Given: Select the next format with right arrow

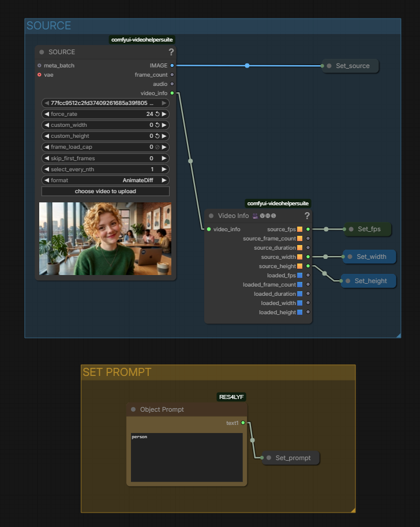Looking at the screenshot, I should tap(164, 180).
